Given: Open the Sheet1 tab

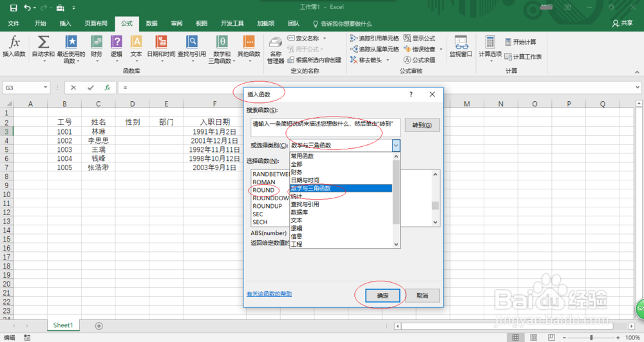Looking at the screenshot, I should point(63,325).
